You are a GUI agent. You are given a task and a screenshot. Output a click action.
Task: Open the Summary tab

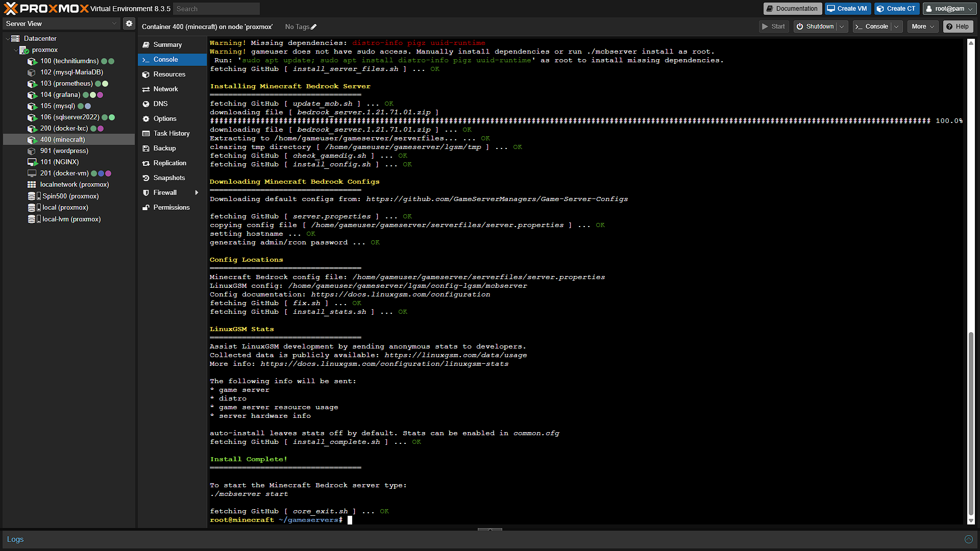tap(172, 45)
